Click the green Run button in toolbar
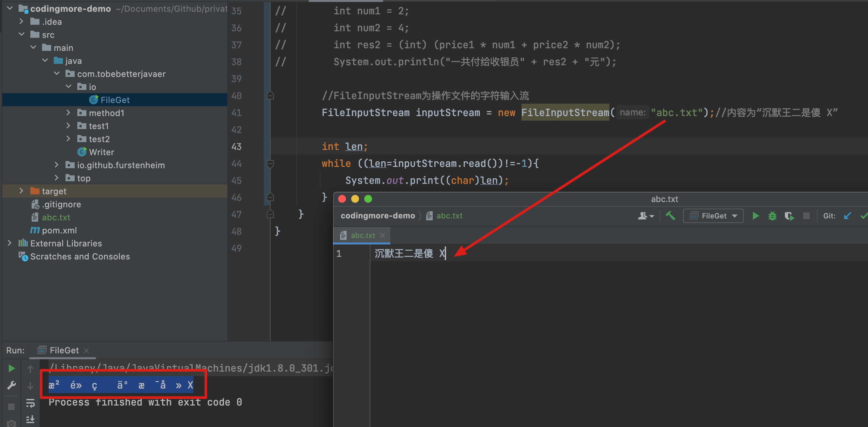 click(756, 216)
